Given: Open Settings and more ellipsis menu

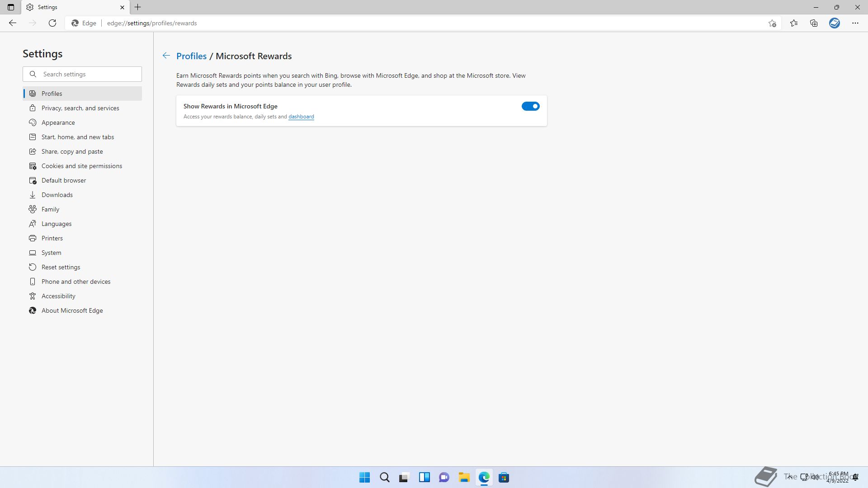Looking at the screenshot, I should [855, 23].
